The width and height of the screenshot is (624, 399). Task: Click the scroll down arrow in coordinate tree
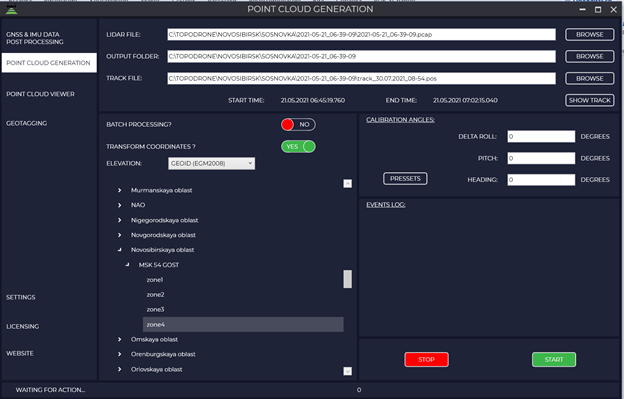(347, 371)
